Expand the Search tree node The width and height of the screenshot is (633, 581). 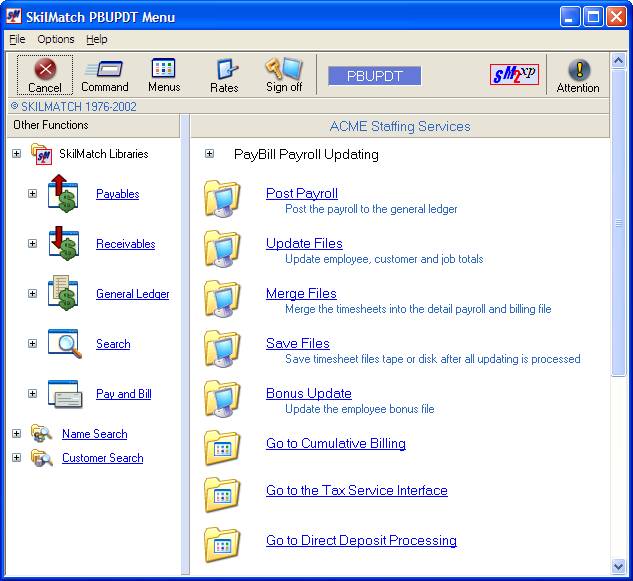[x=33, y=344]
